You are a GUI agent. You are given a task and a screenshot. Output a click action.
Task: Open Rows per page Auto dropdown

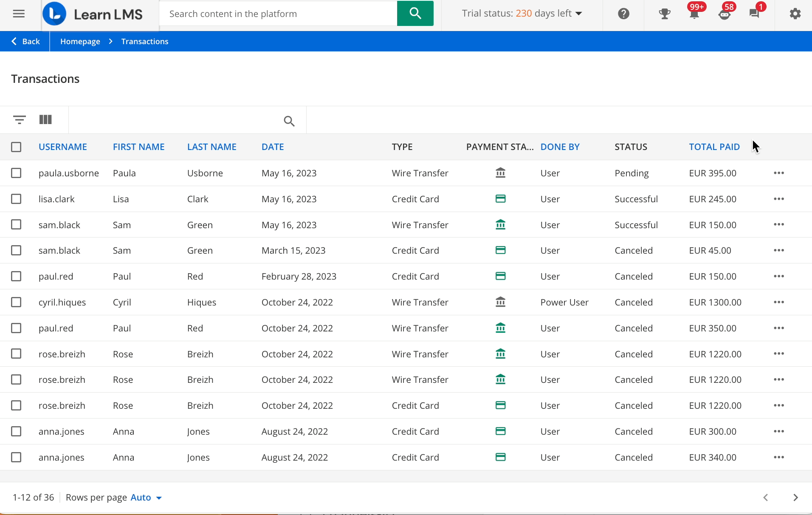coord(146,498)
